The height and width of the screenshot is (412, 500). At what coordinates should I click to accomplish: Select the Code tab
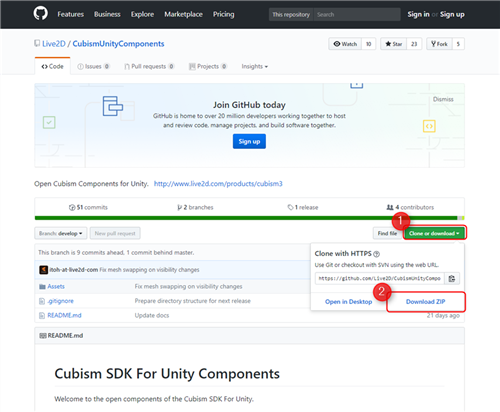pos(52,66)
